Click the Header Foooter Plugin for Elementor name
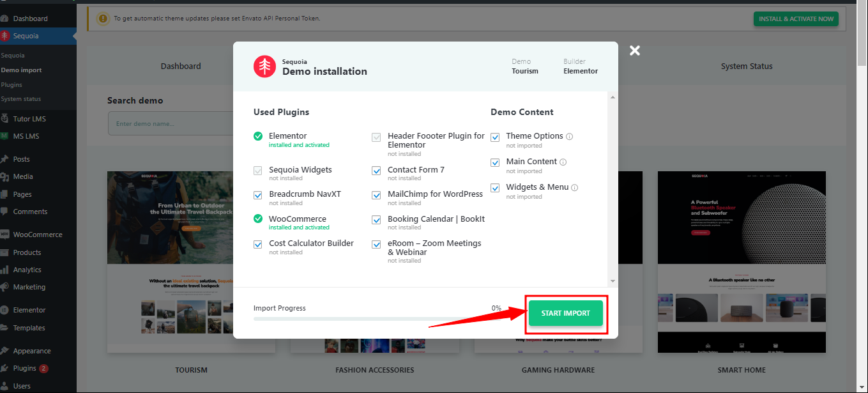This screenshot has width=868, height=393. click(x=436, y=141)
